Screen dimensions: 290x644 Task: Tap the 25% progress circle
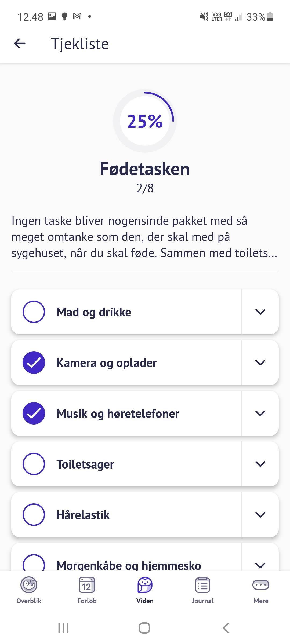point(145,121)
